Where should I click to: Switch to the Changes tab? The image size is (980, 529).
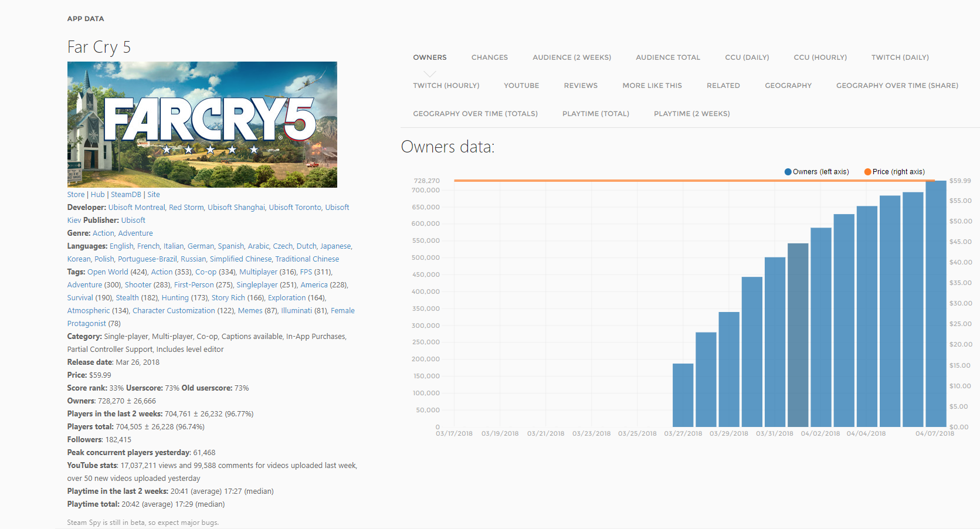(490, 57)
